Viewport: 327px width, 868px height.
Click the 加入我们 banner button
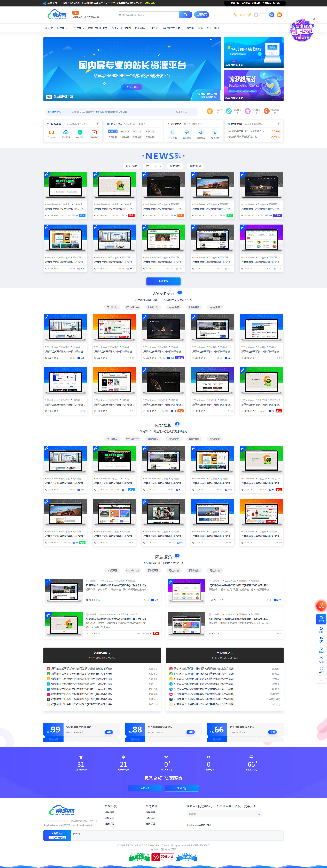(132, 87)
